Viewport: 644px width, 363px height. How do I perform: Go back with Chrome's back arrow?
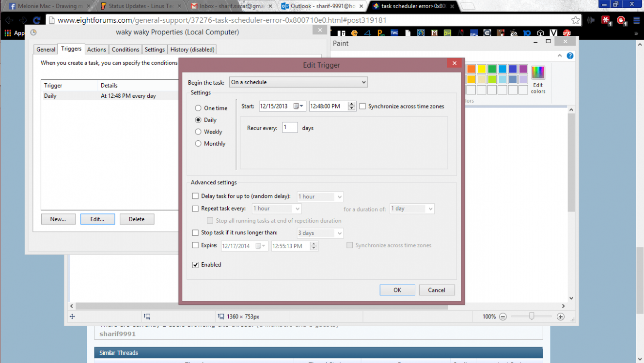pyautogui.click(x=9, y=20)
